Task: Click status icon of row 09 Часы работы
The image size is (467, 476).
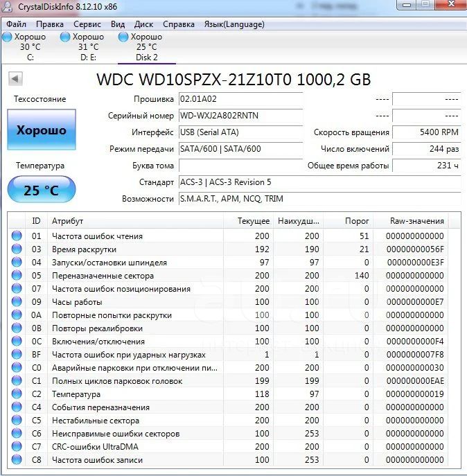Action: tap(17, 301)
